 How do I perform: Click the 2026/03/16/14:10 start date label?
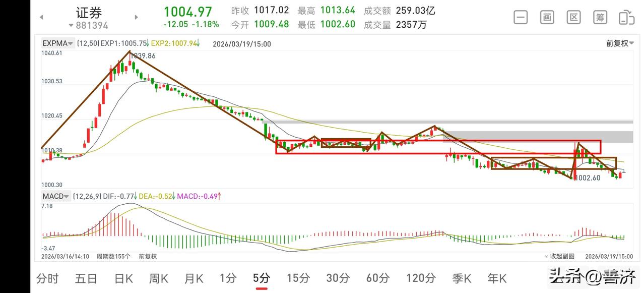66,256
